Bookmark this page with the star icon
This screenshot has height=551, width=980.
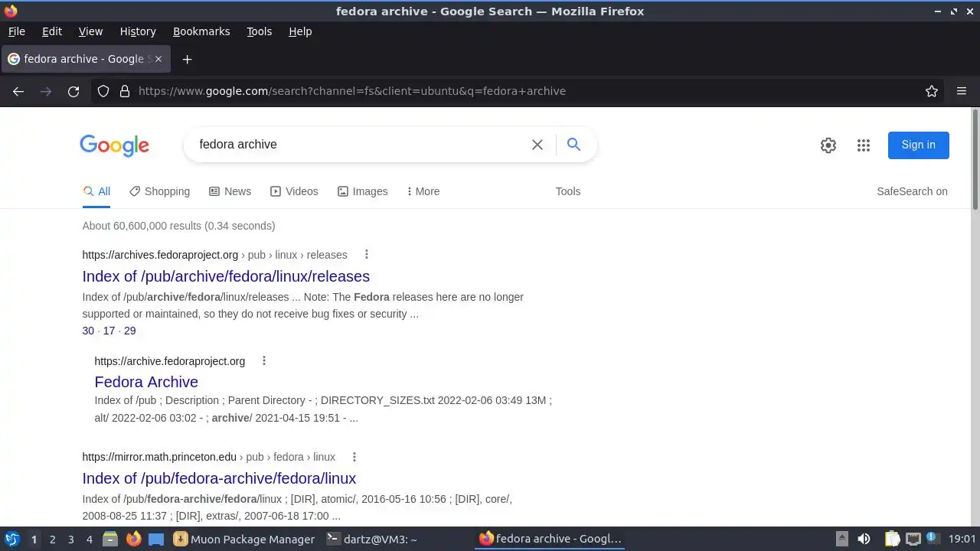[x=932, y=91]
